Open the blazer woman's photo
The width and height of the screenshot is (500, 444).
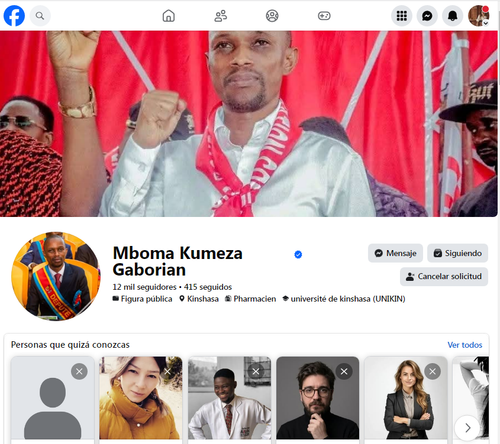tap(406, 398)
